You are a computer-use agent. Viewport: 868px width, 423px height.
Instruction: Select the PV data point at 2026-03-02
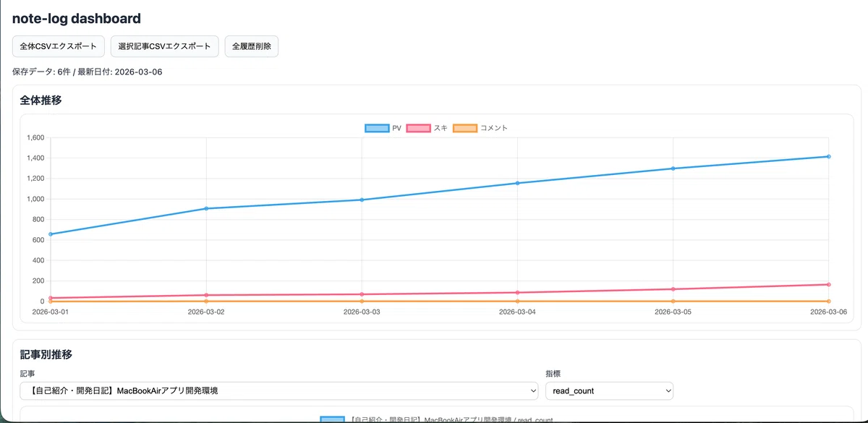click(x=206, y=208)
